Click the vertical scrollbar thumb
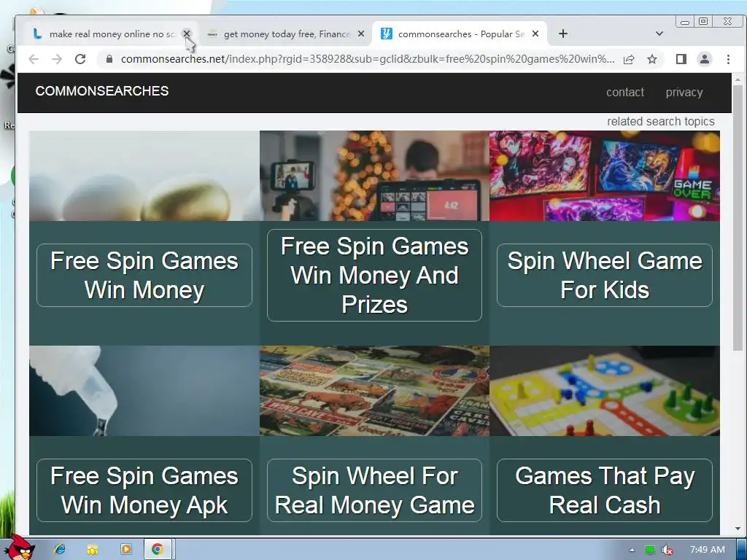 pos(738,218)
